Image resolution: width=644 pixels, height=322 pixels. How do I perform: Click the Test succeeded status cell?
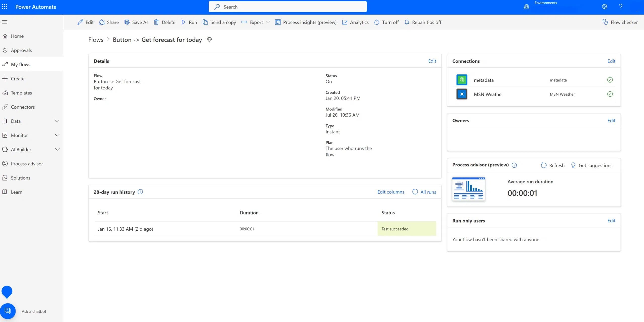(x=407, y=229)
